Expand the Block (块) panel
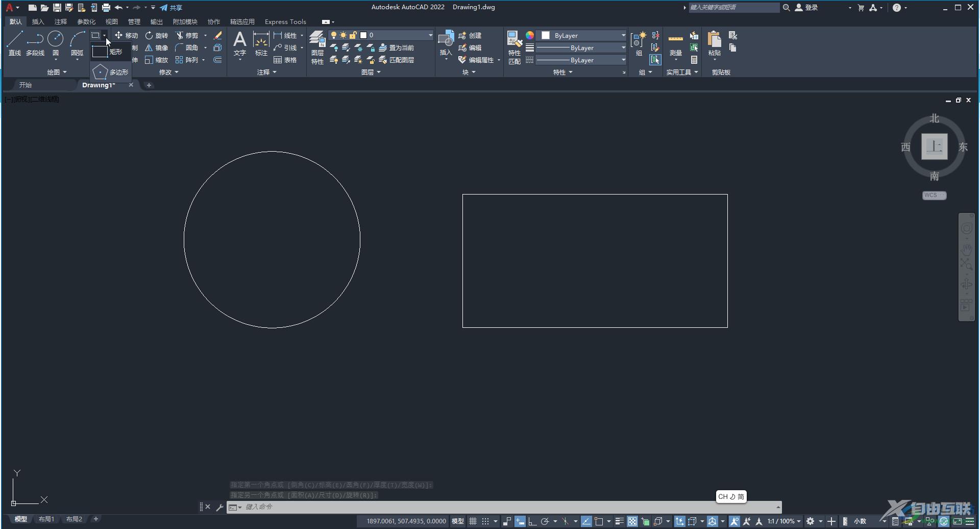The image size is (980, 529). click(469, 72)
